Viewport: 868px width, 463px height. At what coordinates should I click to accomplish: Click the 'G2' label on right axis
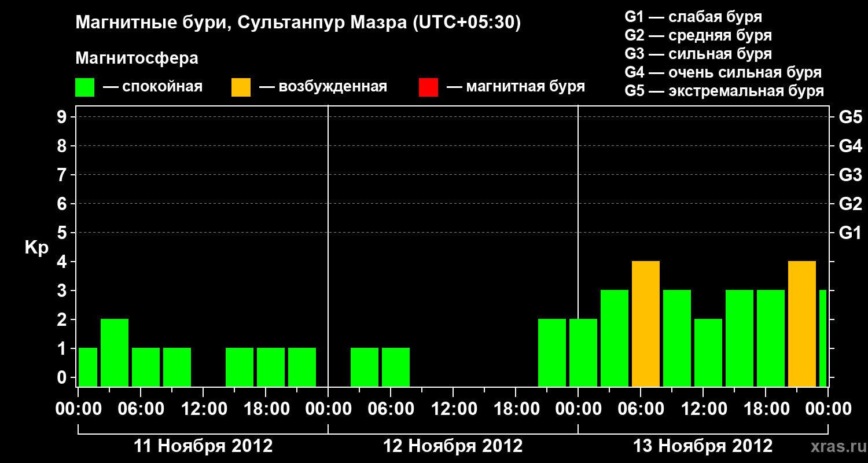tap(850, 204)
